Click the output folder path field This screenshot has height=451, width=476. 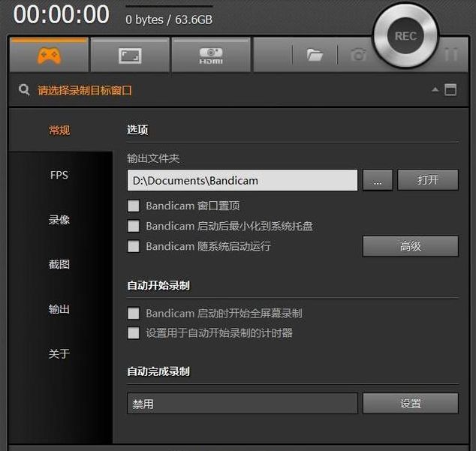(242, 180)
